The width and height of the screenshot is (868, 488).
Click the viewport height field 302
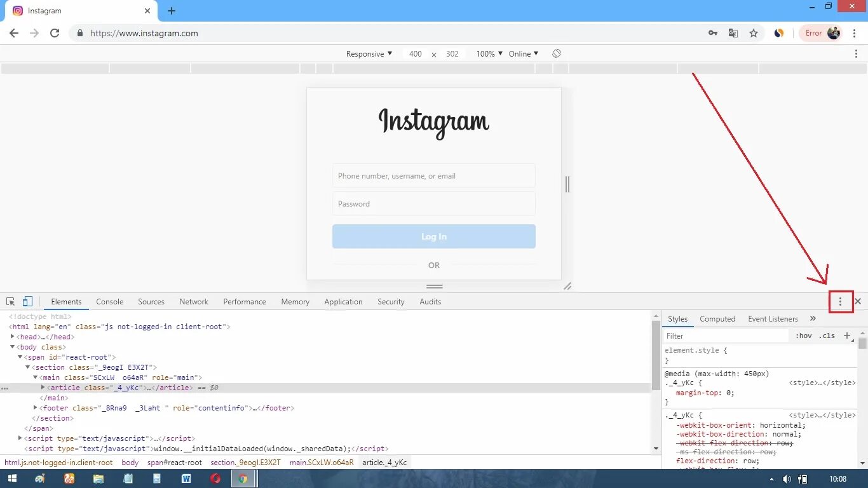coord(452,54)
